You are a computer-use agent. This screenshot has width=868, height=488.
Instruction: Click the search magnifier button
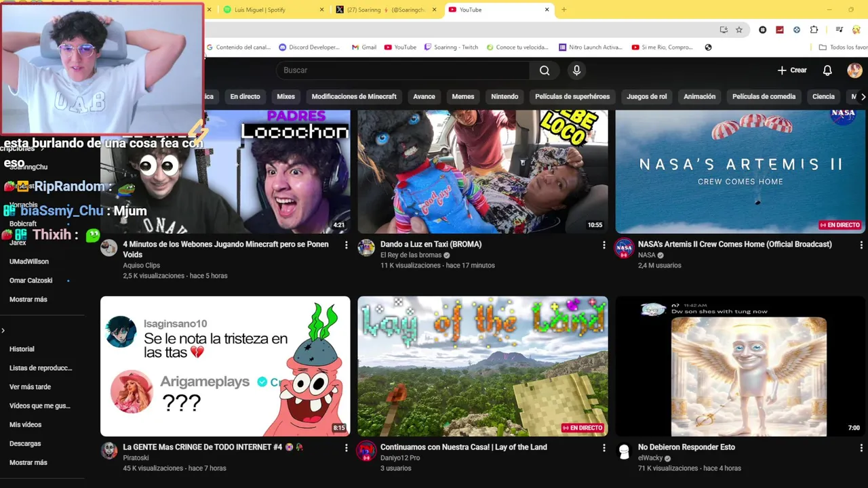click(545, 70)
